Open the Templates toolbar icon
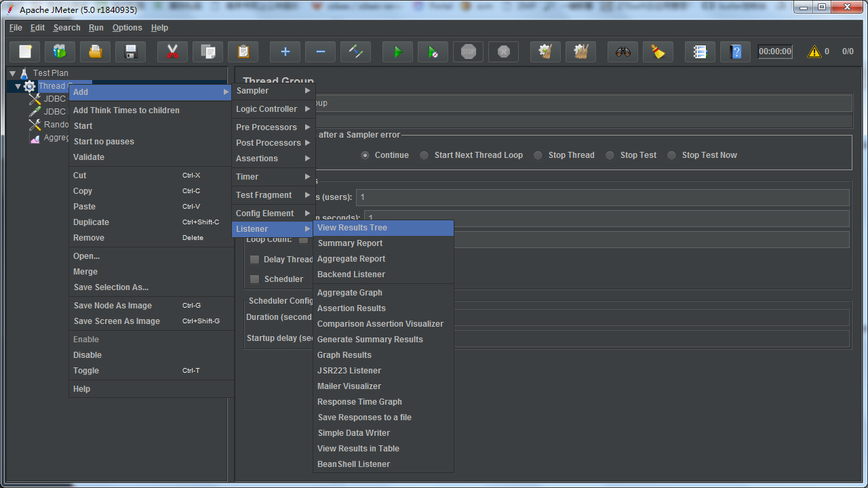The height and width of the screenshot is (488, 868). tap(60, 52)
